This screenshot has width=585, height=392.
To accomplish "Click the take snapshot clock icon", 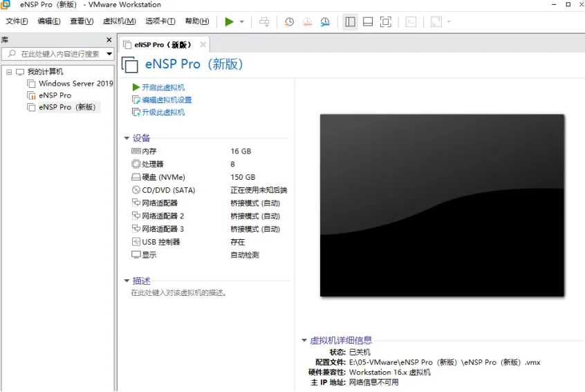I will click(x=289, y=21).
